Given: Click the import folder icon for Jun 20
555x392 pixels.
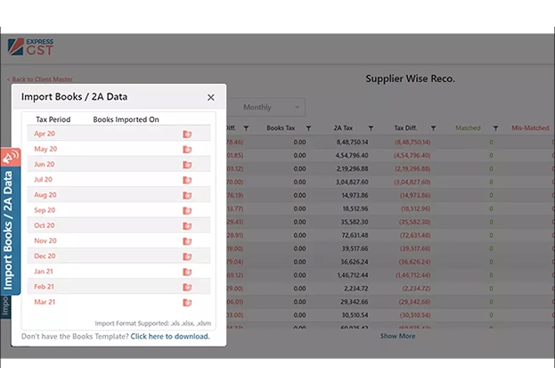Looking at the screenshot, I should pos(187,165).
